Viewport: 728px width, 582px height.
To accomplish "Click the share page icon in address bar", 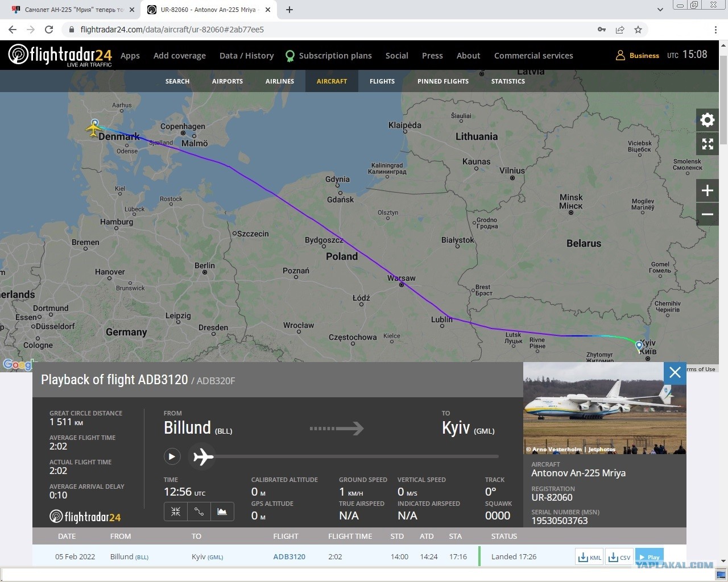I will coord(620,30).
